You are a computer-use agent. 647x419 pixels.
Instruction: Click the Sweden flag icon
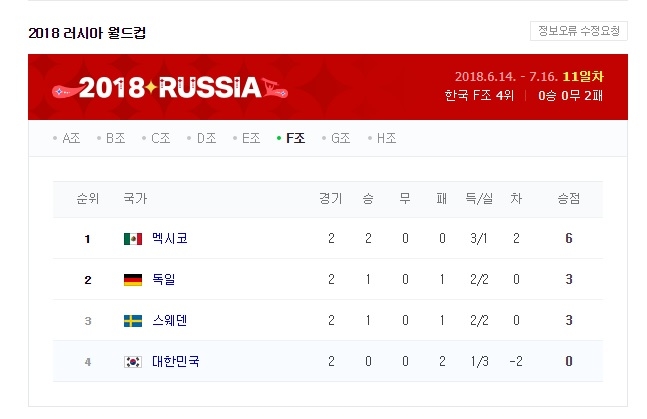coord(132,320)
